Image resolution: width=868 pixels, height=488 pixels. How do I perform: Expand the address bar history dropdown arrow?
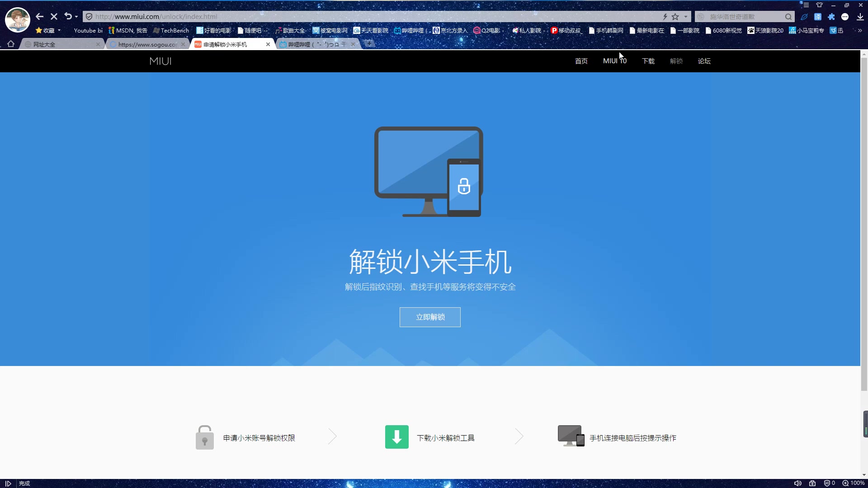click(x=686, y=17)
